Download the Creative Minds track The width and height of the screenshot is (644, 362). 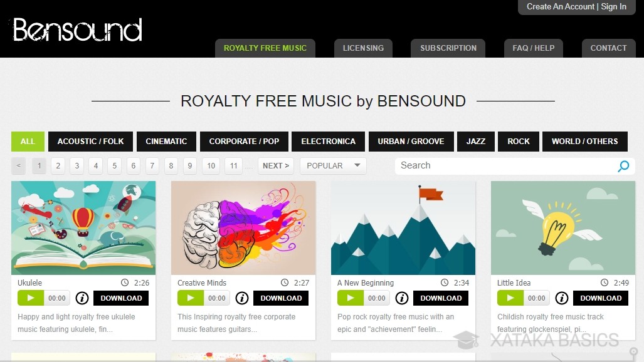click(x=281, y=298)
